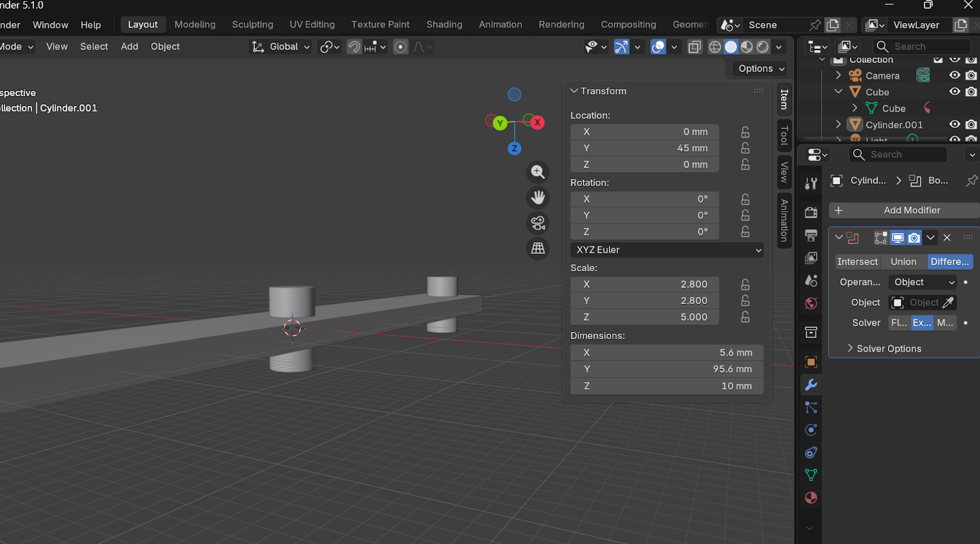Set Boolean operation to Union
The image size is (980, 544).
(903, 261)
